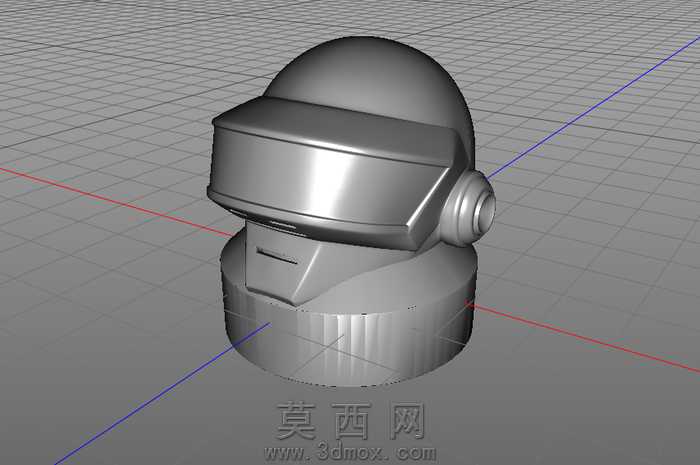
Task: Select the helmet's wide visor band
Action: pyautogui.click(x=330, y=174)
